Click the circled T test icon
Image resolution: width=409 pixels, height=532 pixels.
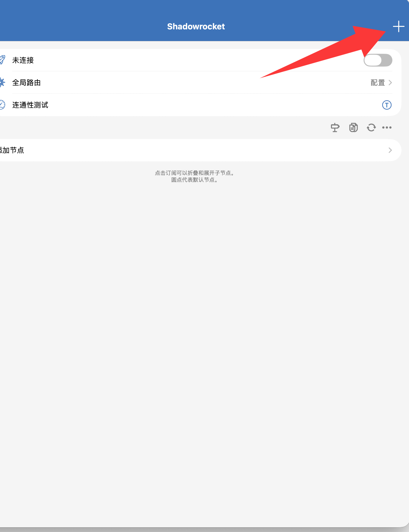(387, 105)
